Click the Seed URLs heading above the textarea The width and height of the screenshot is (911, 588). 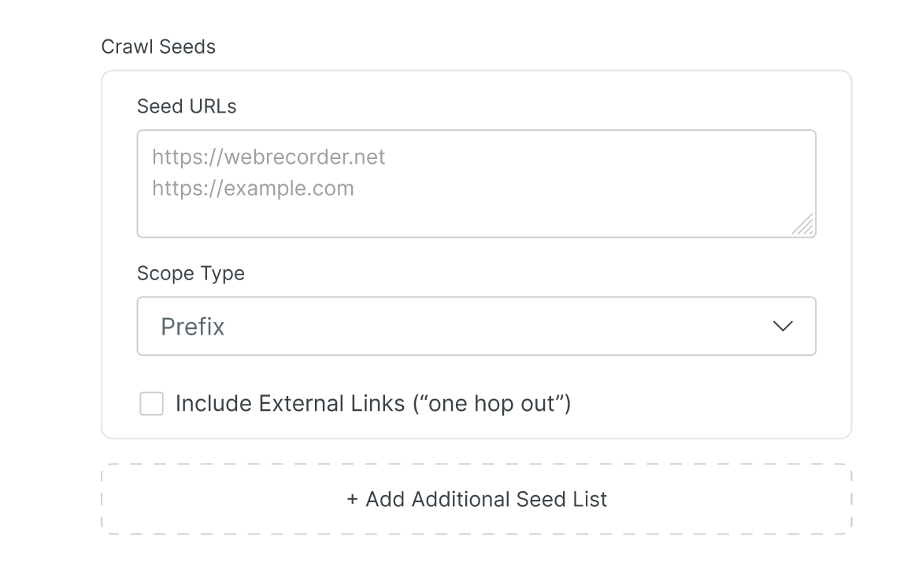point(187,106)
